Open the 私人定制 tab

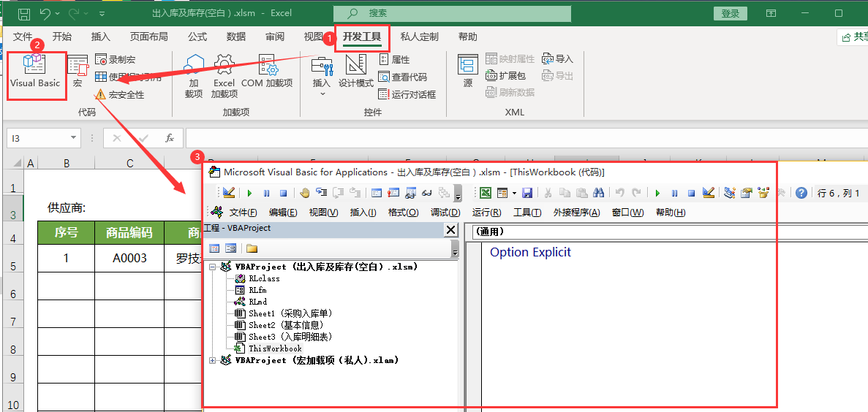pos(420,37)
